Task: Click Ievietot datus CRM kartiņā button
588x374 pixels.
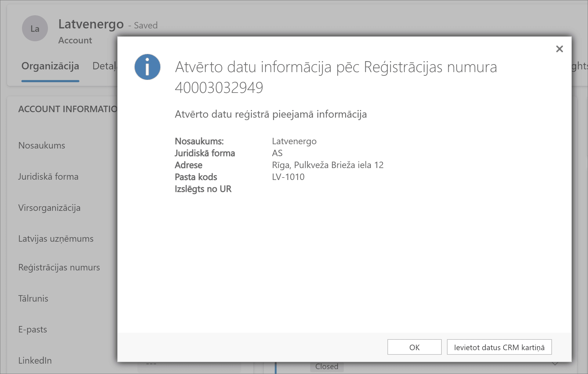Action: coord(499,347)
